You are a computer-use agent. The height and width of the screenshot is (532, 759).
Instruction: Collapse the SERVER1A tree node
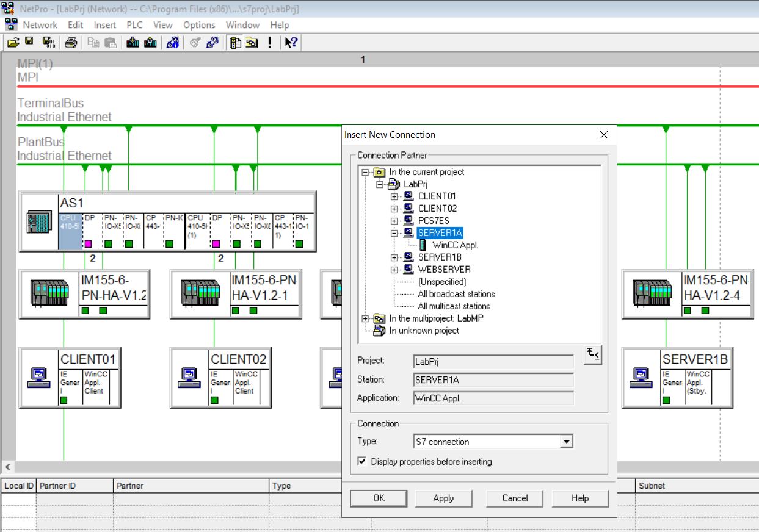394,233
